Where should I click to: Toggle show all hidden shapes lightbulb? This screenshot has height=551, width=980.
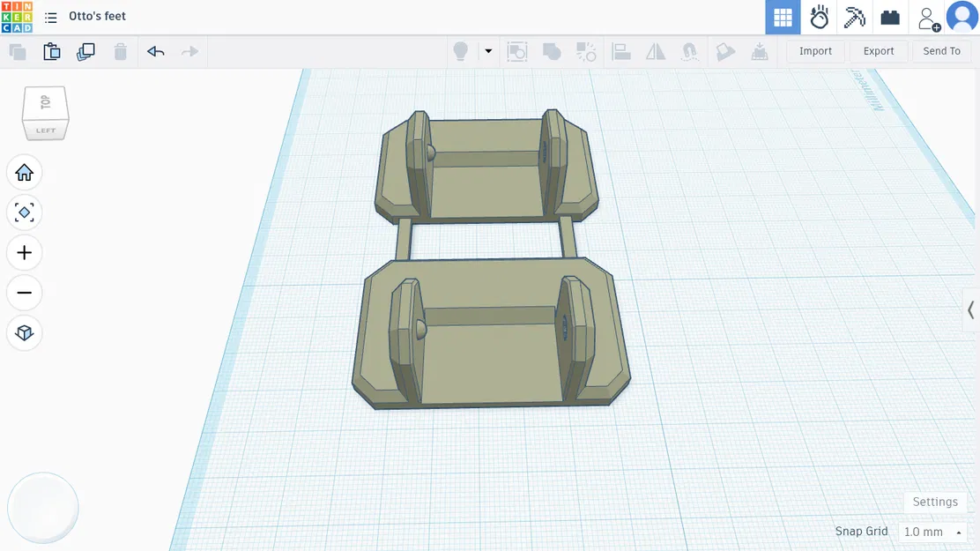[x=461, y=51]
